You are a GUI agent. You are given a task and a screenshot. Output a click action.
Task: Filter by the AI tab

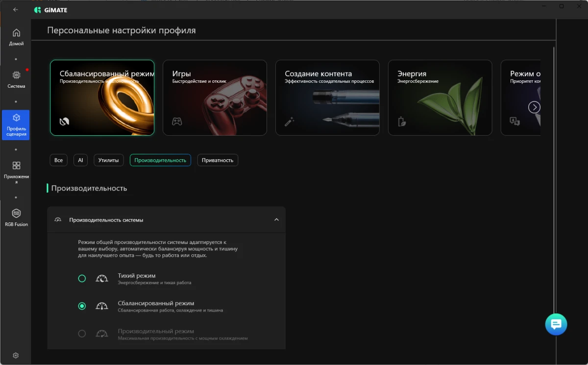click(x=80, y=160)
